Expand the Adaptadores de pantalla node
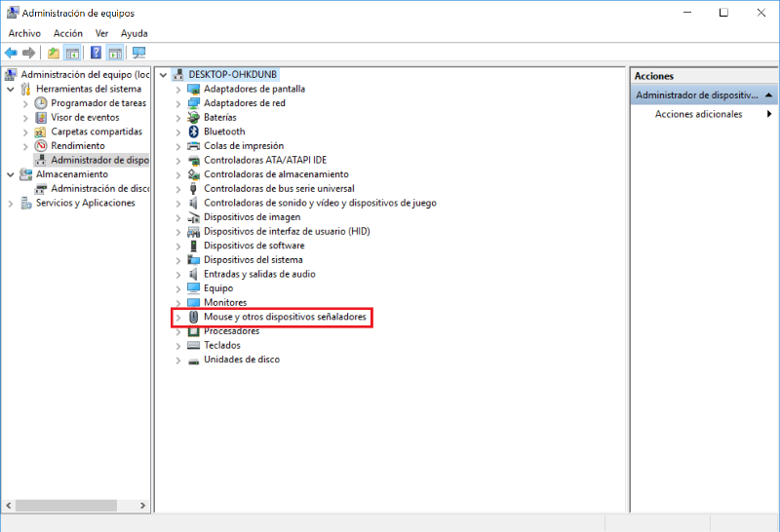Viewport: 780px width, 532px height. click(178, 89)
